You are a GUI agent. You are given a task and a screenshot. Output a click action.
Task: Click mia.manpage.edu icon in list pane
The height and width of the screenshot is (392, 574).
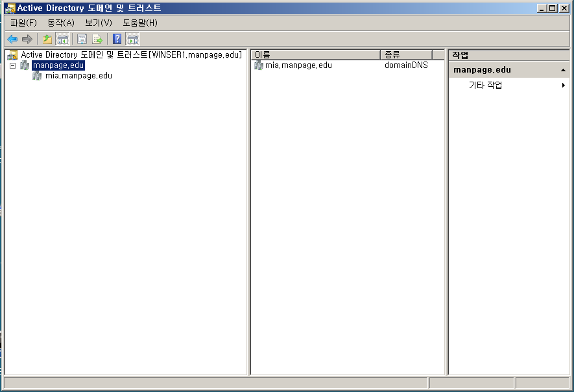tap(258, 65)
